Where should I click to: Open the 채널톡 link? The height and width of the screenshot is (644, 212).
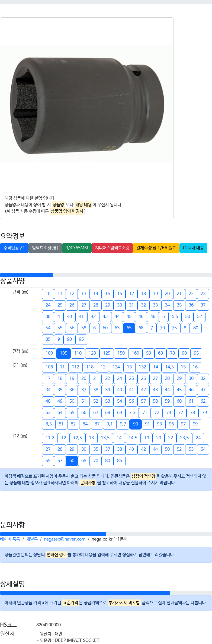click(32, 539)
